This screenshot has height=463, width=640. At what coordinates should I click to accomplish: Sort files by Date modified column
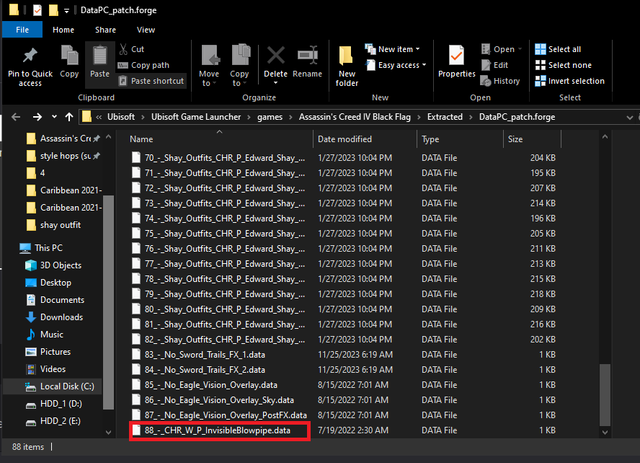[x=345, y=139]
